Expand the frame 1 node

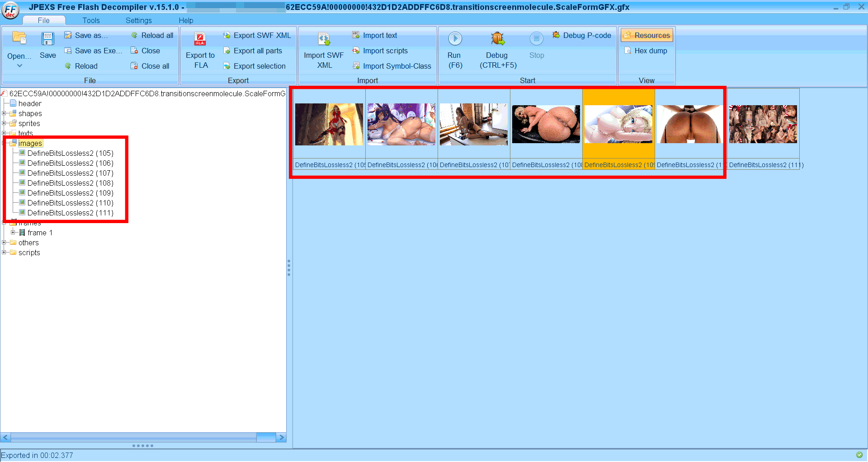click(x=13, y=233)
